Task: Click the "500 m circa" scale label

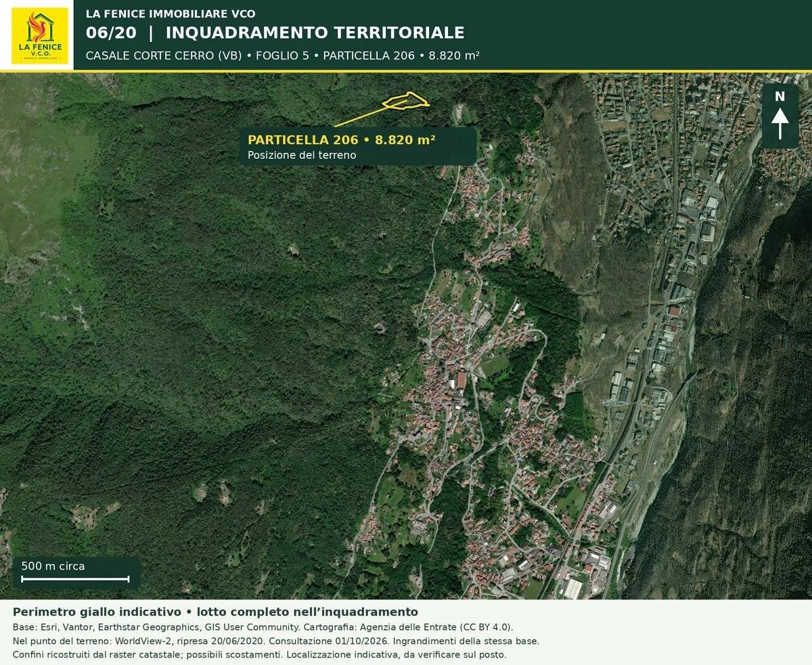Action: tap(53, 566)
